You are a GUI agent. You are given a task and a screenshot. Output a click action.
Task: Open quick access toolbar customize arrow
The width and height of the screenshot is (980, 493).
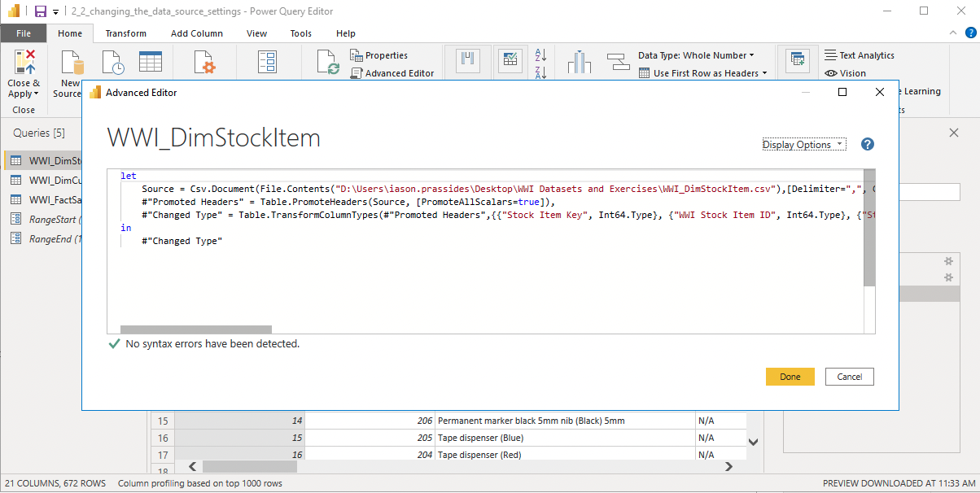point(55,12)
